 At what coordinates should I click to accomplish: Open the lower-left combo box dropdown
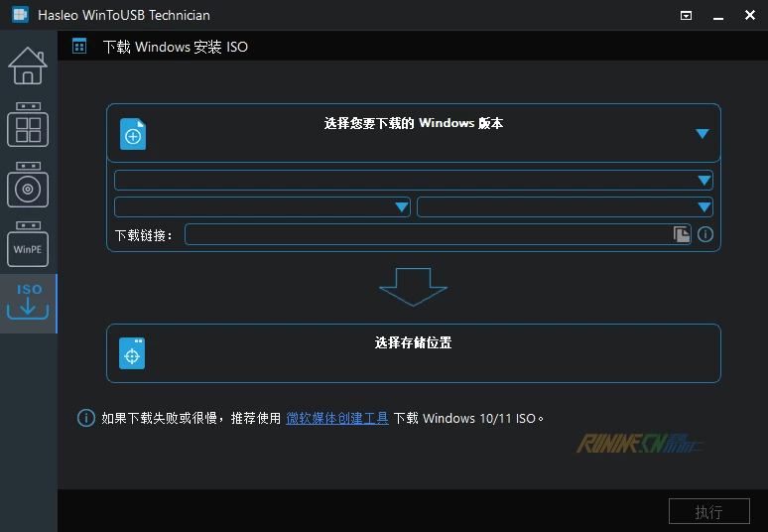pos(262,206)
